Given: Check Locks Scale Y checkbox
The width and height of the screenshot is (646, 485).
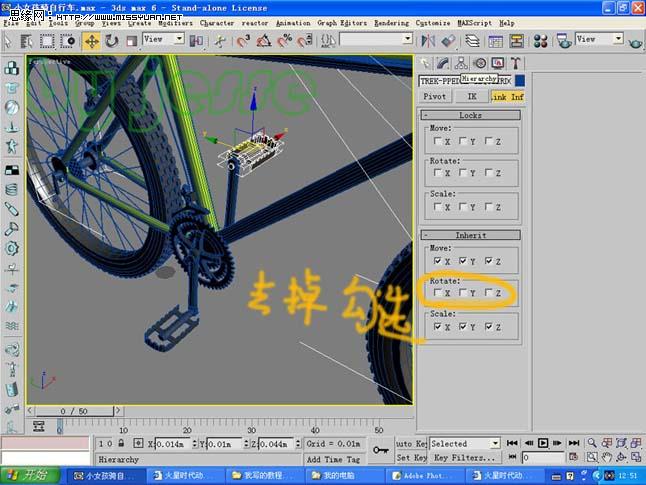Looking at the screenshot, I should pos(463,207).
